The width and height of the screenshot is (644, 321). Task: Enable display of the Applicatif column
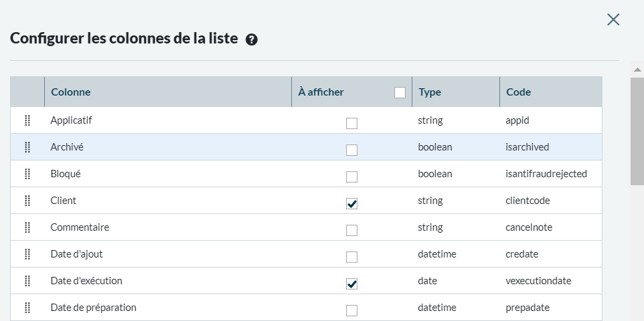click(x=351, y=123)
